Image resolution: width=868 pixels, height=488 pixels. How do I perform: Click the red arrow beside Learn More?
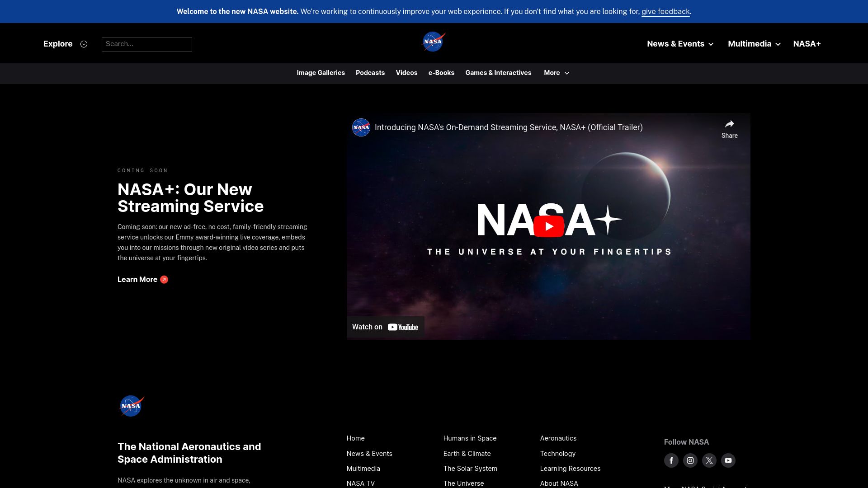tap(164, 280)
